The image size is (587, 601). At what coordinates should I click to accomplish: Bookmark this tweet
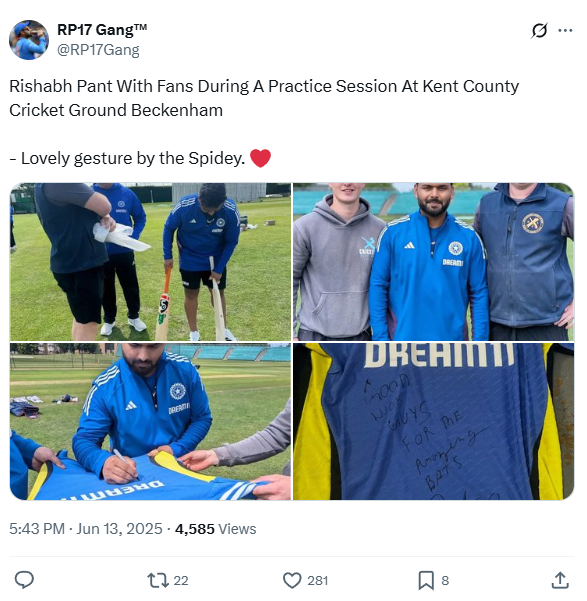(426, 580)
